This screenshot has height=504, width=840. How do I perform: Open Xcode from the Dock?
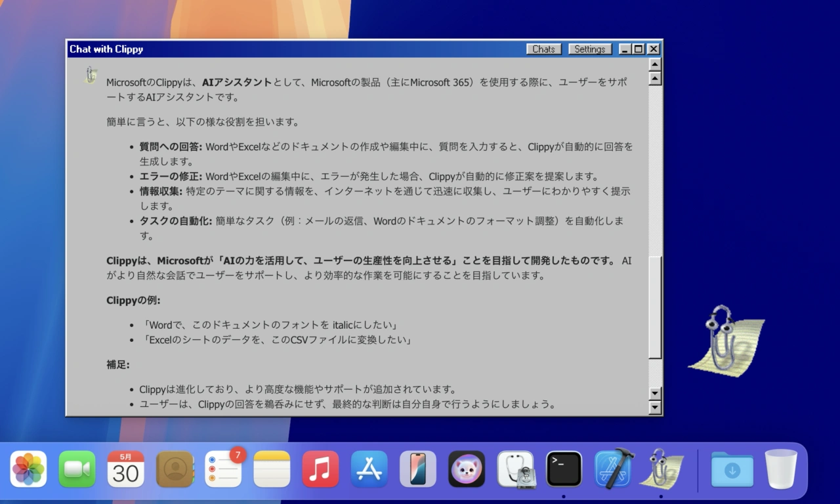click(x=612, y=469)
